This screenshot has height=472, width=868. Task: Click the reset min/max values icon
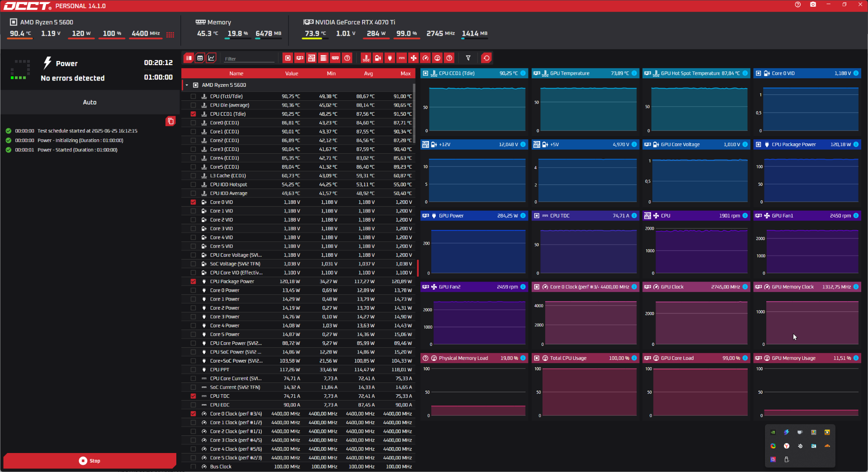[486, 58]
